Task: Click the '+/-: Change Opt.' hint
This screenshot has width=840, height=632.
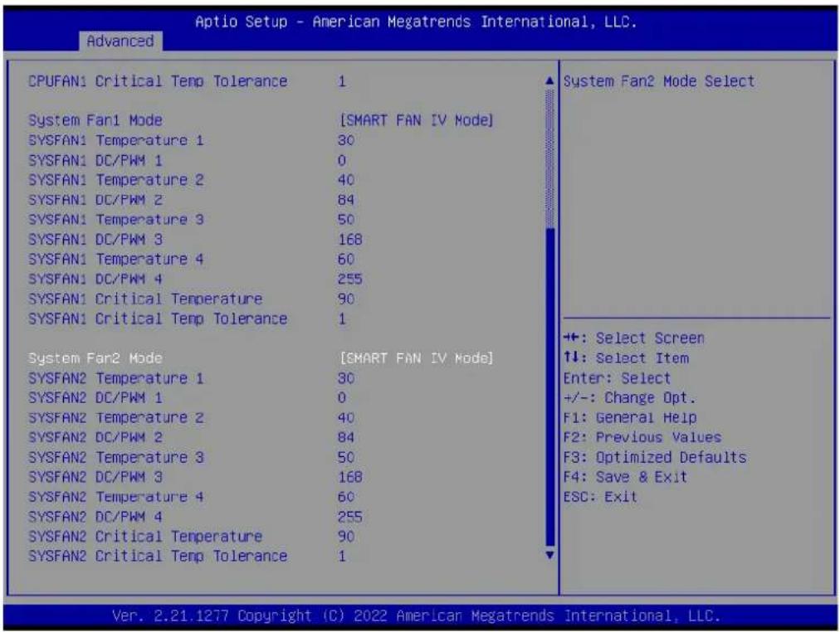Action: click(x=629, y=397)
